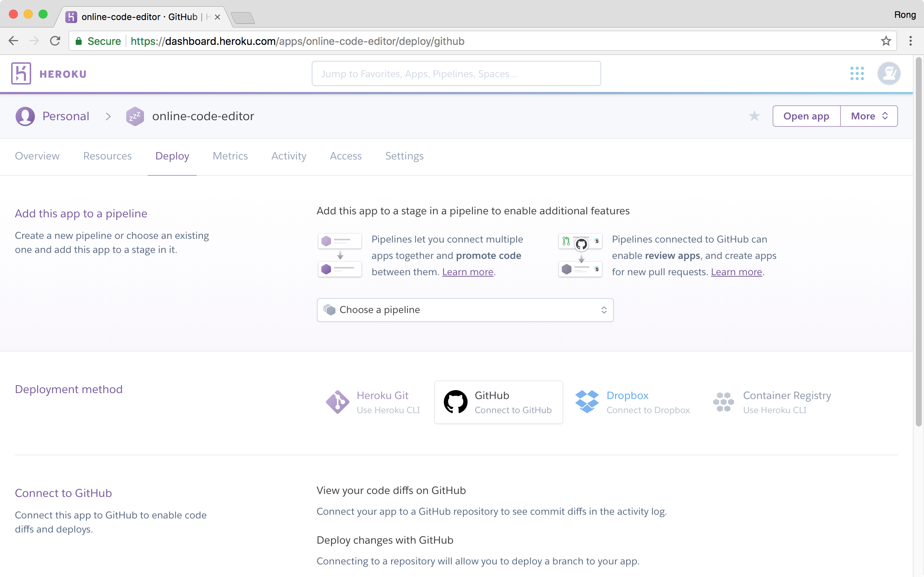Viewport: 924px width, 577px height.
Task: Favorite the app with the star icon
Action: click(x=754, y=116)
